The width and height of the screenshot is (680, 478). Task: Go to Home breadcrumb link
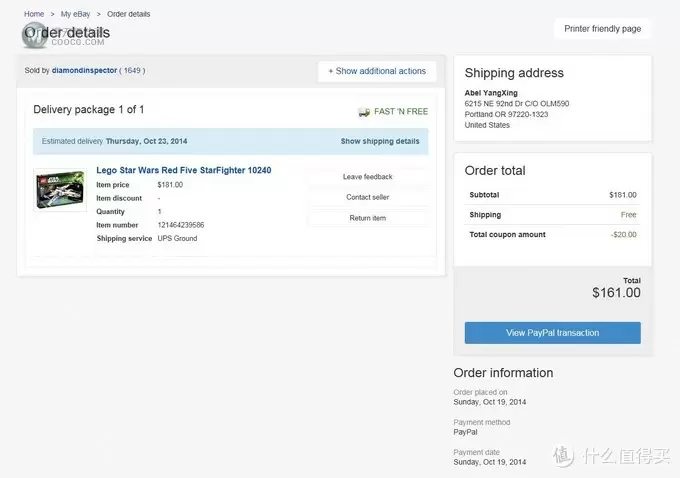34,14
